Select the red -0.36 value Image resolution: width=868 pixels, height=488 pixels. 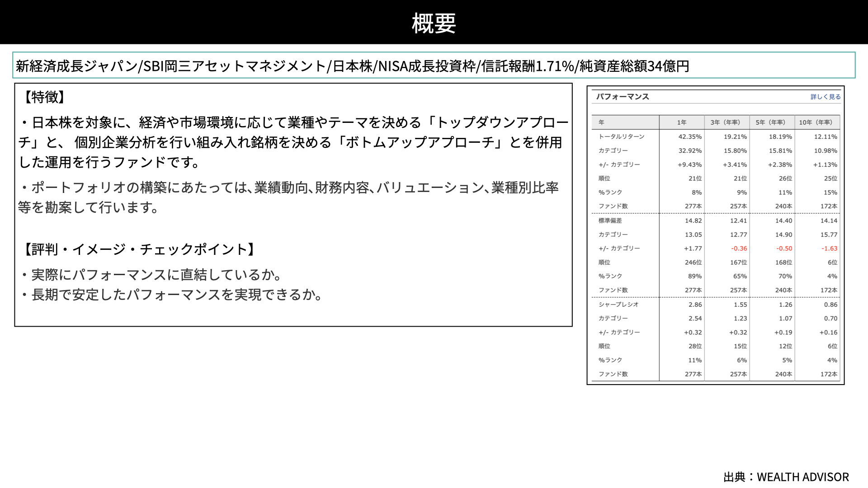[739, 249]
